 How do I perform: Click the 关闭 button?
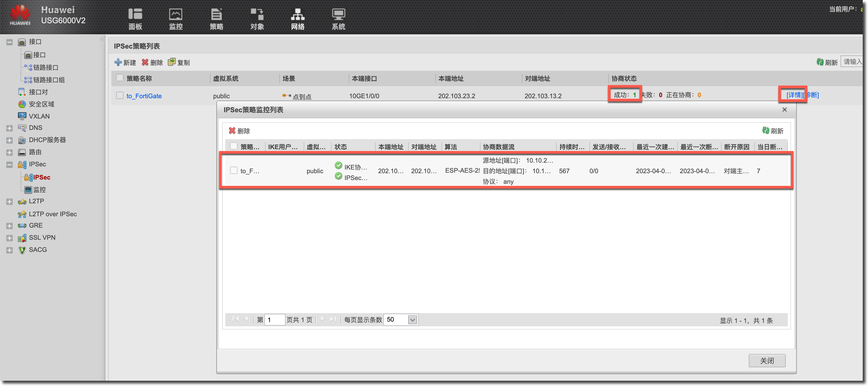click(767, 360)
